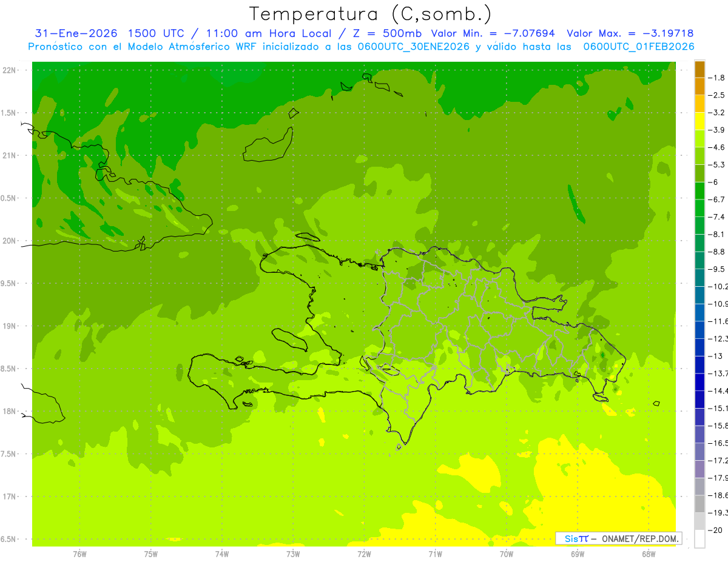
Task: Click the -9.5 value on the colorbar
Action: tap(716, 269)
